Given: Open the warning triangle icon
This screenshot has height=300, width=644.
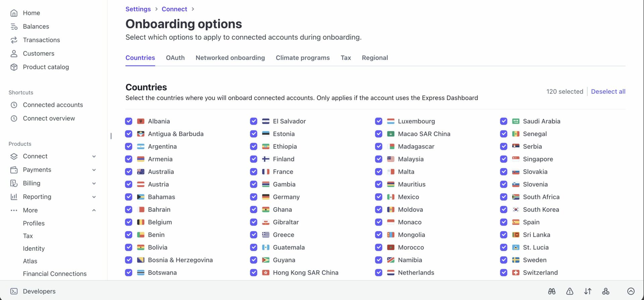Looking at the screenshot, I should click(x=570, y=291).
